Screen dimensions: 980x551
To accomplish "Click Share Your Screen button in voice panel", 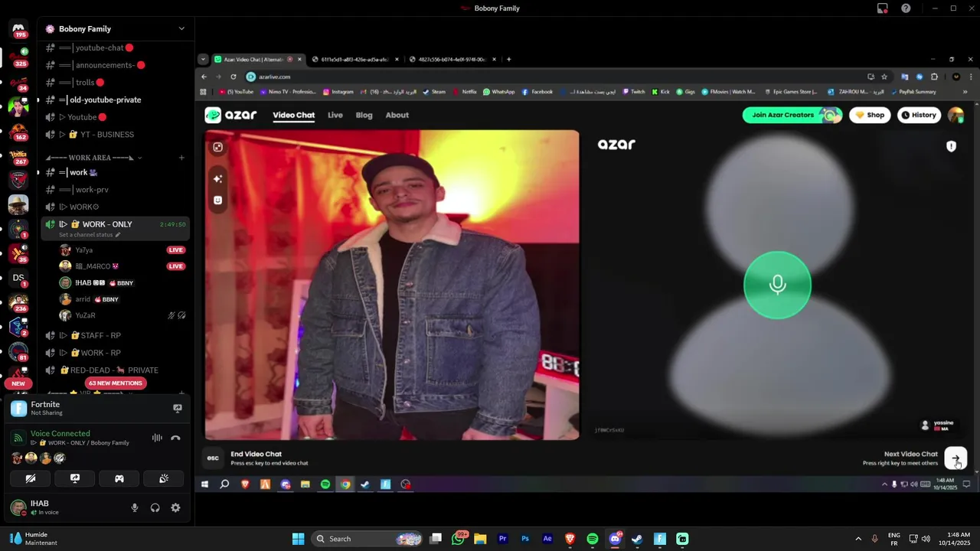I will pyautogui.click(x=75, y=478).
